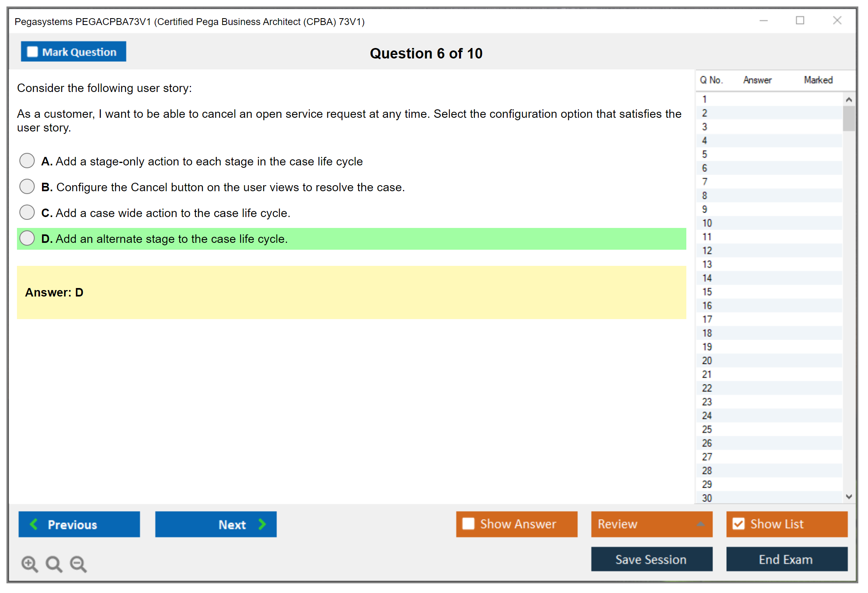This screenshot has height=593, width=868.
Task: Jump to question 10 in list
Action: coord(707,223)
